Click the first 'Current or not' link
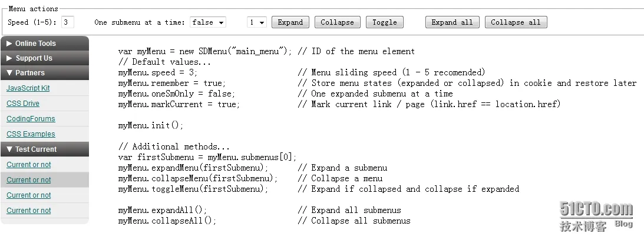The image size is (644, 243). pos(29,165)
